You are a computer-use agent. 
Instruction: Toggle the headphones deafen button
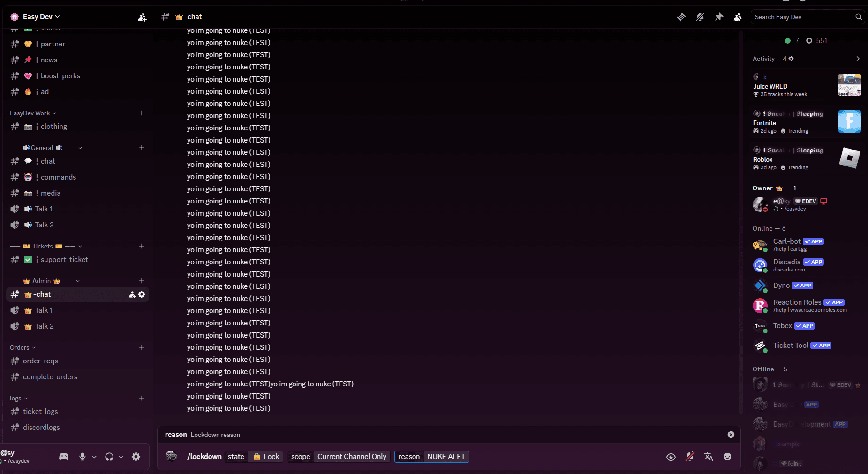[109, 457]
